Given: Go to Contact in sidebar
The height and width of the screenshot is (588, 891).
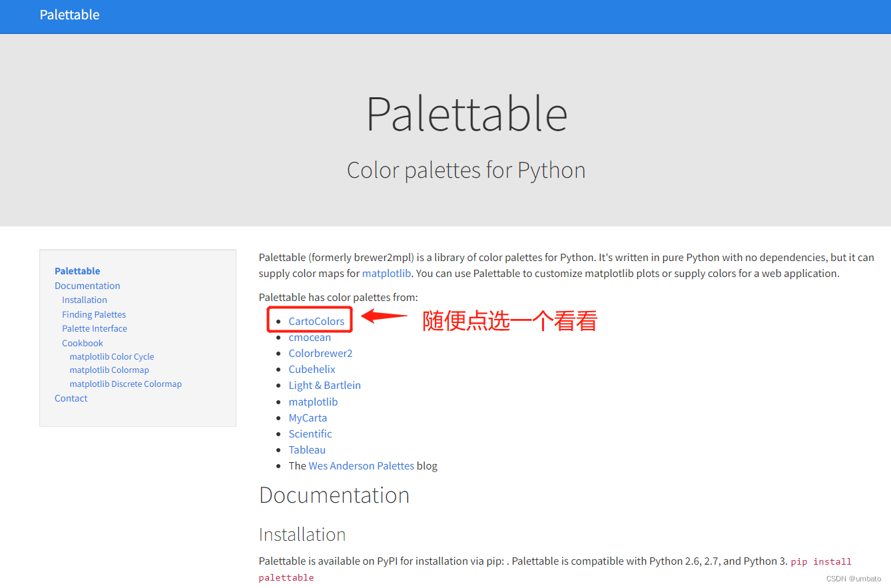Looking at the screenshot, I should click(71, 398).
